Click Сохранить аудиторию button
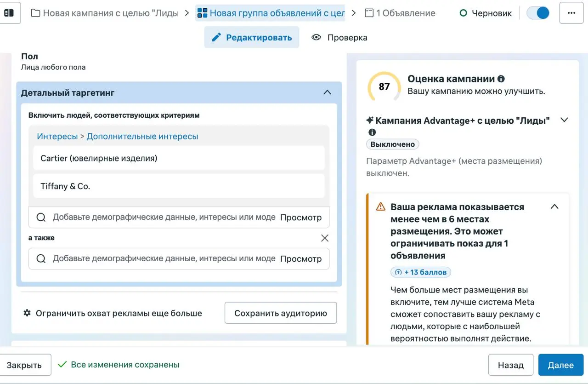588x384 pixels. 281,313
